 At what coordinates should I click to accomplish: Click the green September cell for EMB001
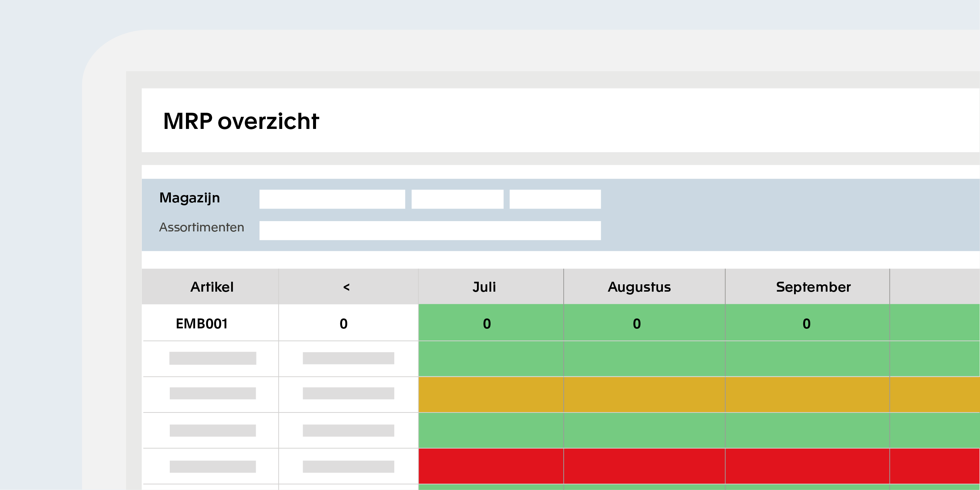807,323
